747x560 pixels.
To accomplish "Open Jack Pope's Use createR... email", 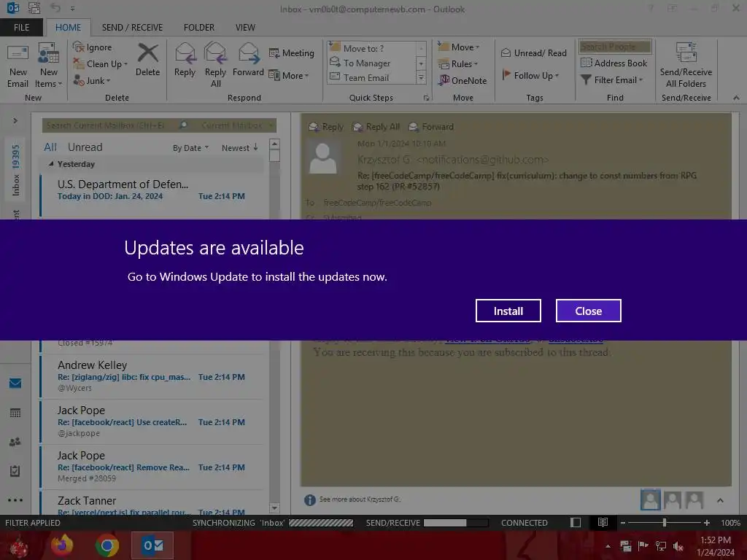I will coord(152,421).
